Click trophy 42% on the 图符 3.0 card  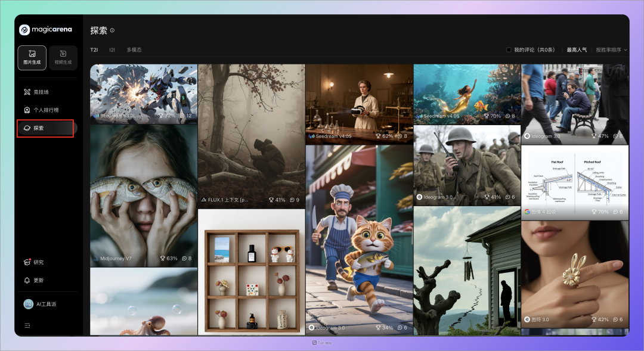[600, 319]
